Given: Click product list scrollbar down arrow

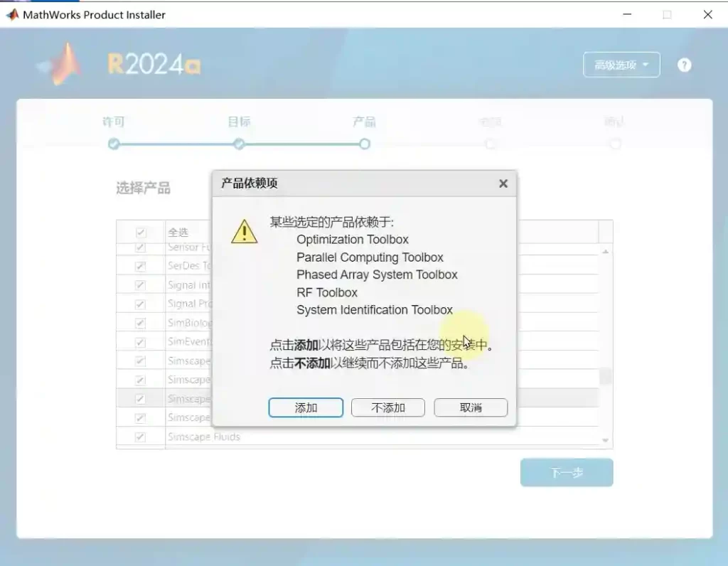Looking at the screenshot, I should coord(606,441).
